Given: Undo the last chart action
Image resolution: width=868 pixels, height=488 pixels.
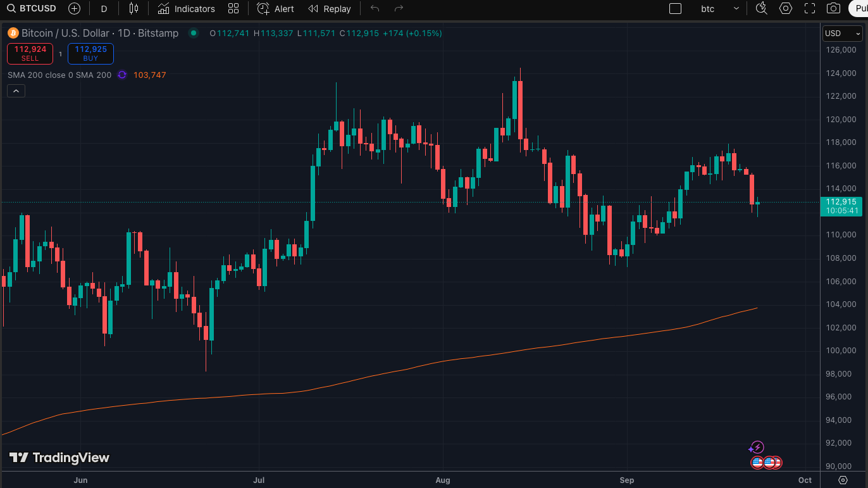Looking at the screenshot, I should (375, 9).
